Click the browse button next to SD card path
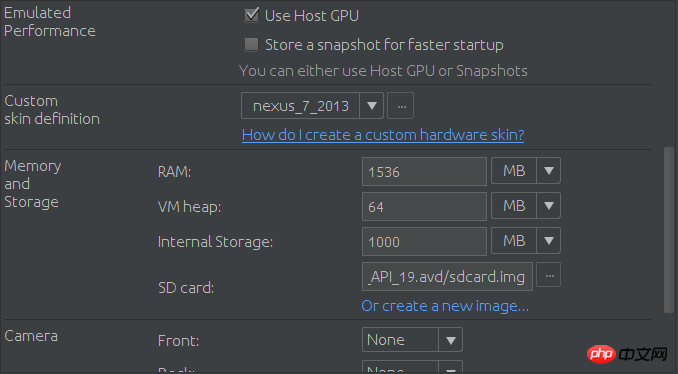Image resolution: width=678 pixels, height=374 pixels. click(548, 275)
